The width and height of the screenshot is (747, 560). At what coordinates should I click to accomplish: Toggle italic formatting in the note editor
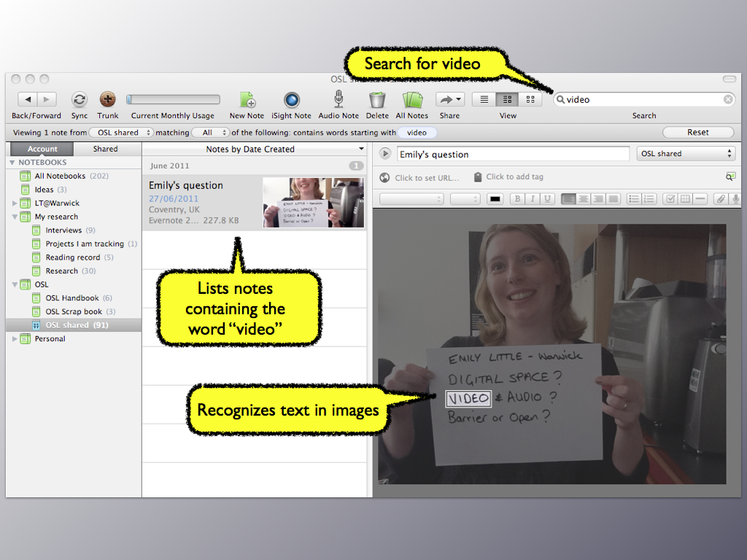click(x=533, y=199)
